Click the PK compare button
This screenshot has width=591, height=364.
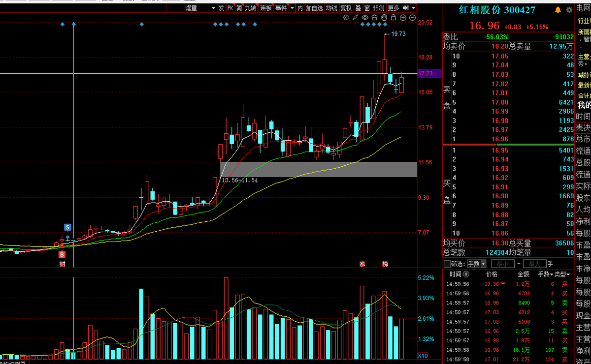pyautogui.click(x=230, y=8)
